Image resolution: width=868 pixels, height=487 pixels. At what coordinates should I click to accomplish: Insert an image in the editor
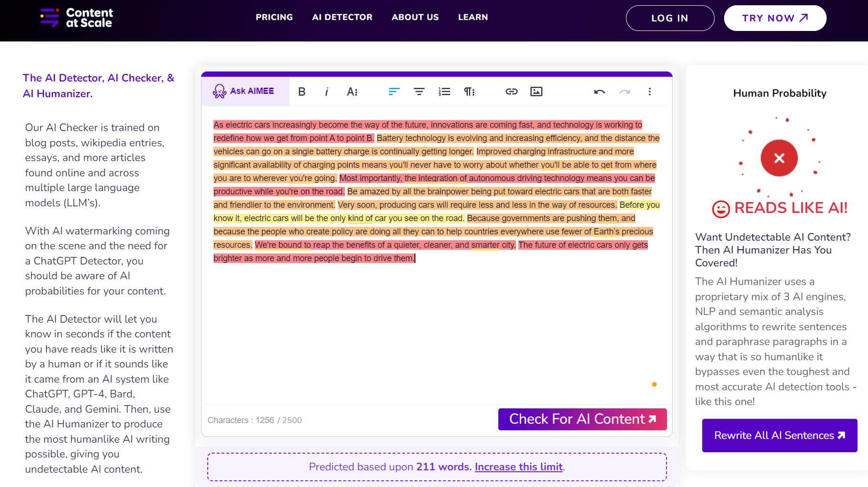536,91
